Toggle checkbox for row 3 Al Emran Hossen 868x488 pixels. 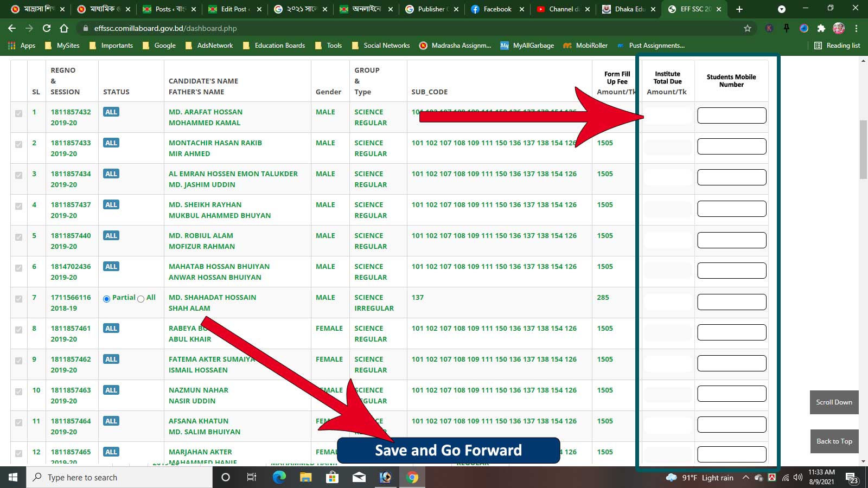pyautogui.click(x=19, y=175)
